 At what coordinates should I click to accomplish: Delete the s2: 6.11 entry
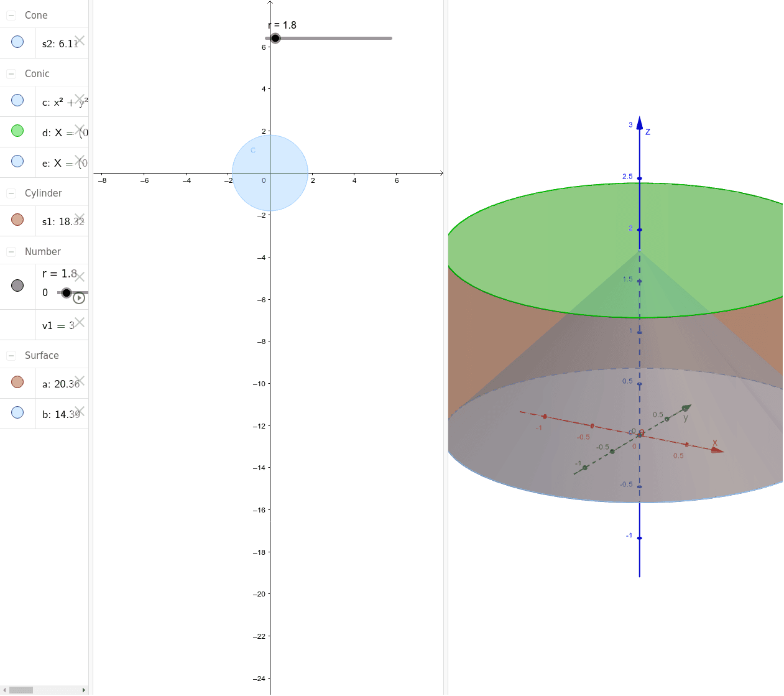click(x=80, y=40)
